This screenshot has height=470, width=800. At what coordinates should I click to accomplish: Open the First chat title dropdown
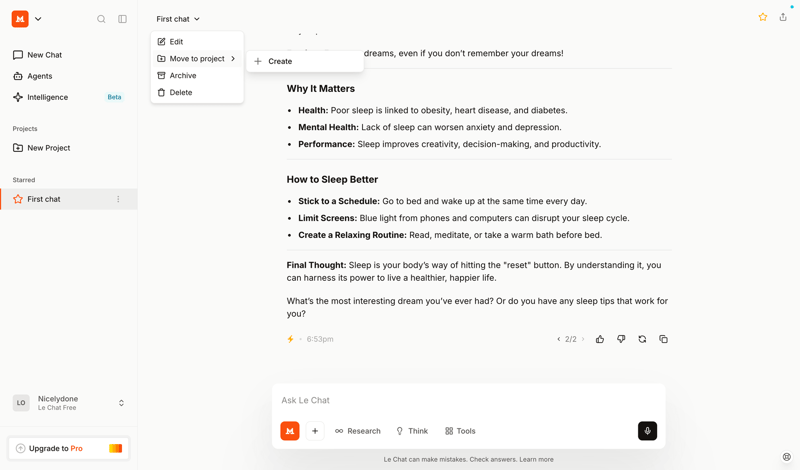pos(178,19)
